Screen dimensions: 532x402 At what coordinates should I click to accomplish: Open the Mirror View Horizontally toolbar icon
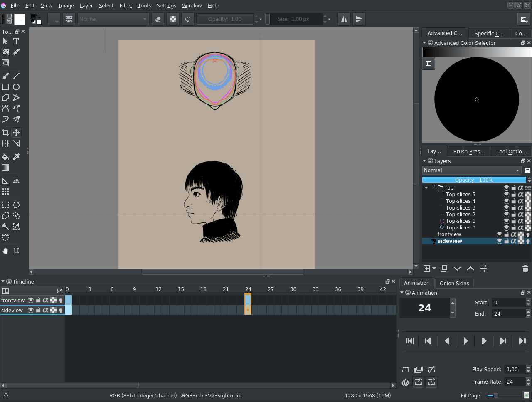tap(344, 19)
